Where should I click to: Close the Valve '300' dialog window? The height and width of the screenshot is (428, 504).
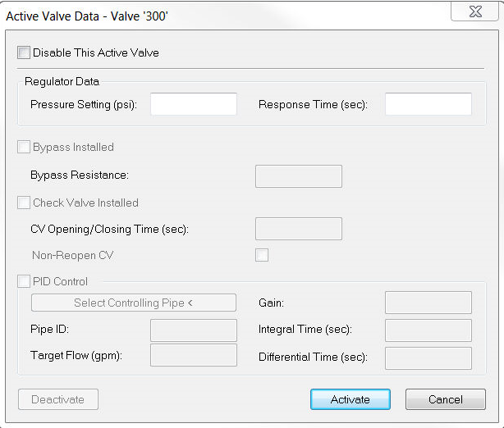pyautogui.click(x=475, y=11)
